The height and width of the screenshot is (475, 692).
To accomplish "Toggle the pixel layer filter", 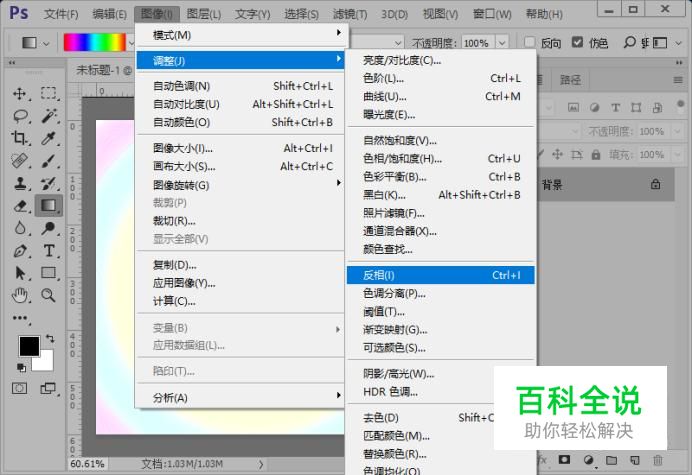I will (x=573, y=107).
